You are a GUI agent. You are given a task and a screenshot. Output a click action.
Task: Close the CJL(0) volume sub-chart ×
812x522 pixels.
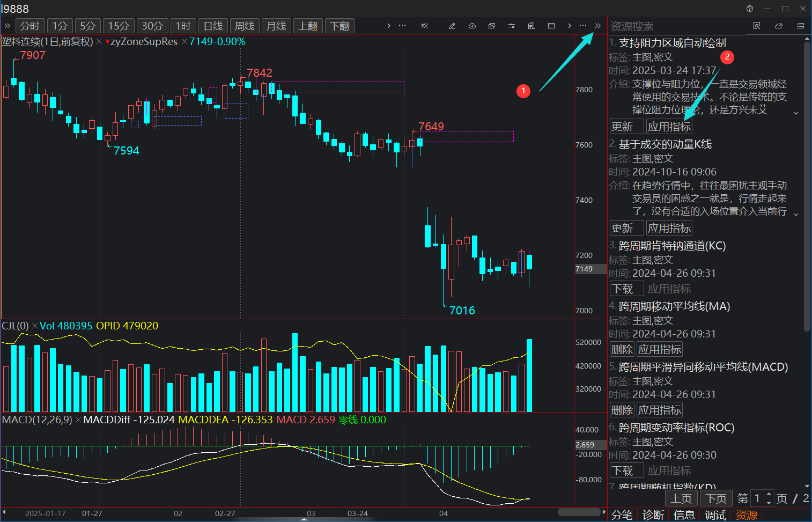[x=35, y=326]
